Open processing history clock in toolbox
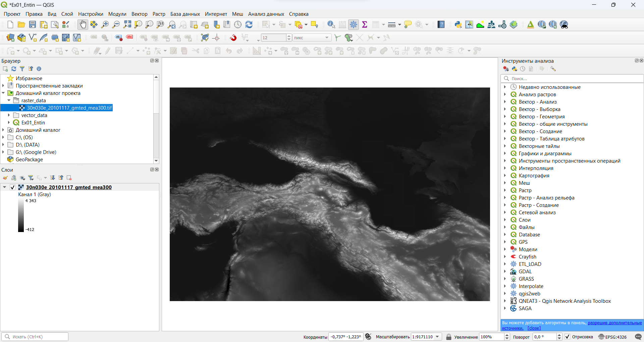 click(523, 69)
